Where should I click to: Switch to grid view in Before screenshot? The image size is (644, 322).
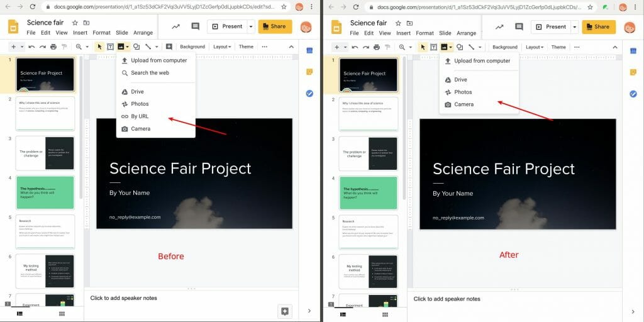[x=62, y=314]
